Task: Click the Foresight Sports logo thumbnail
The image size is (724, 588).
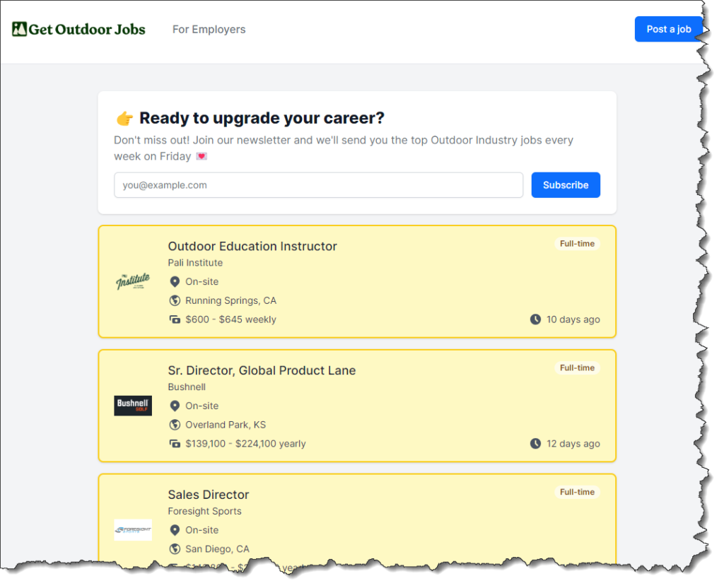Action: coord(133,530)
